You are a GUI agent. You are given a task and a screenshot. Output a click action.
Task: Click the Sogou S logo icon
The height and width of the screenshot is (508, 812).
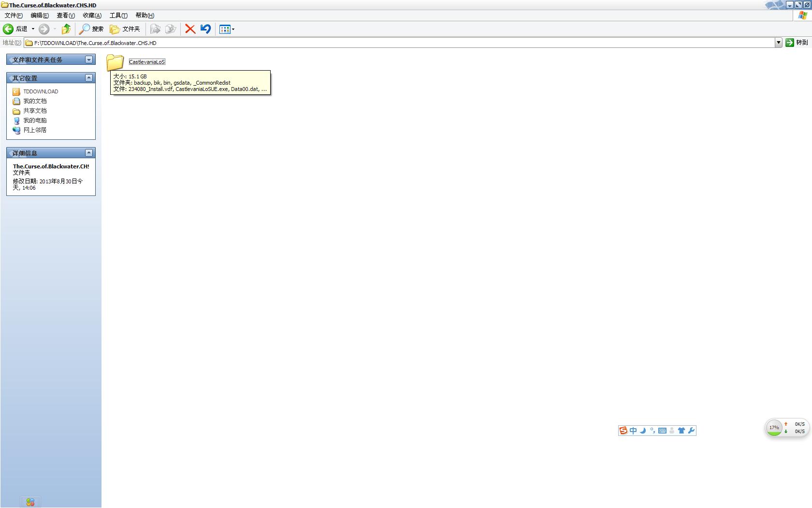click(x=623, y=431)
